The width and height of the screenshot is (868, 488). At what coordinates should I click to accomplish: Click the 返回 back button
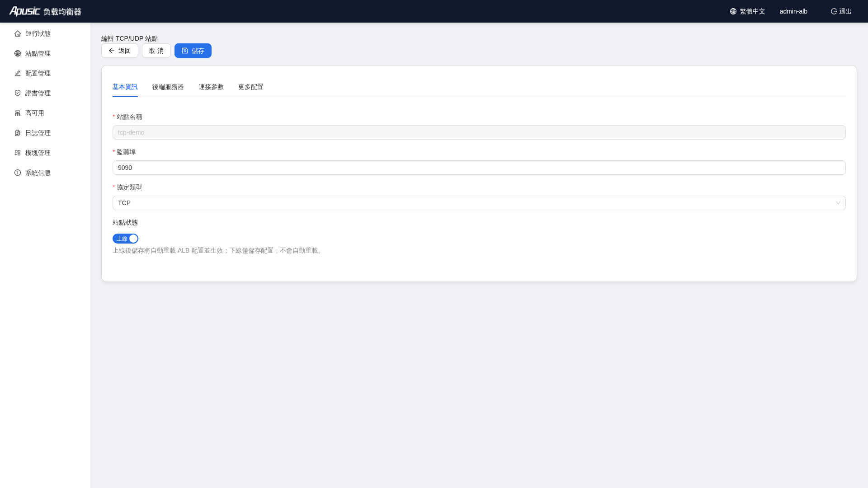[x=120, y=51]
